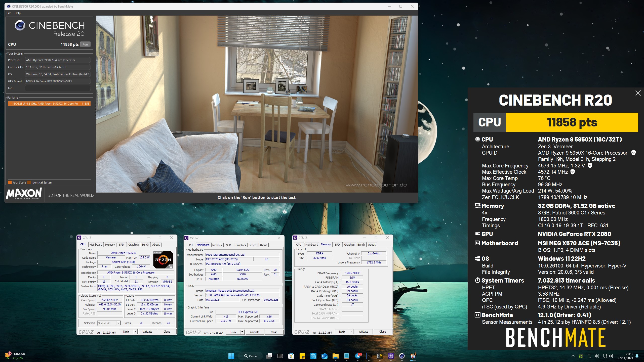Open the Windows Start menu

click(x=231, y=356)
